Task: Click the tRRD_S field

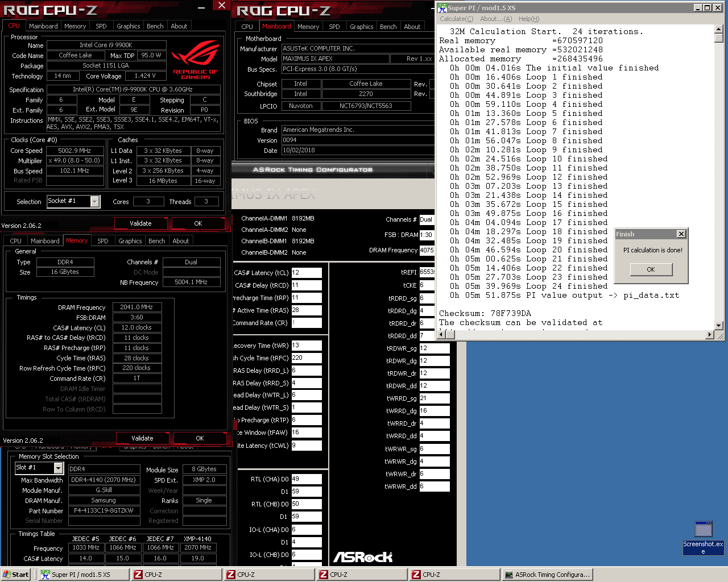Action: click(x=307, y=383)
